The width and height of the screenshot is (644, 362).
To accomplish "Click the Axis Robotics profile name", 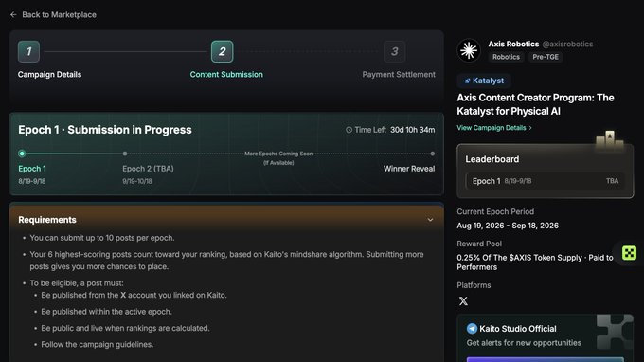I will coord(513,44).
